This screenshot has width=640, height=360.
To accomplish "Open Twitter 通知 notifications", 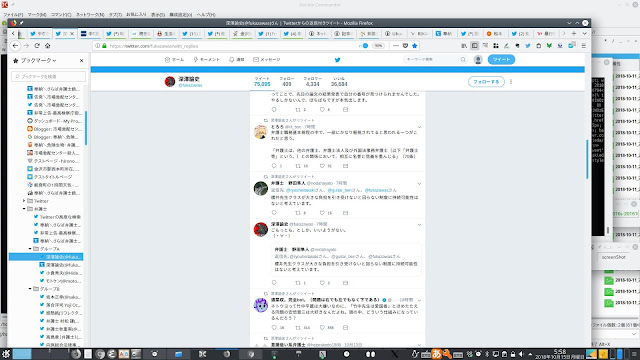I will pos(237,60).
